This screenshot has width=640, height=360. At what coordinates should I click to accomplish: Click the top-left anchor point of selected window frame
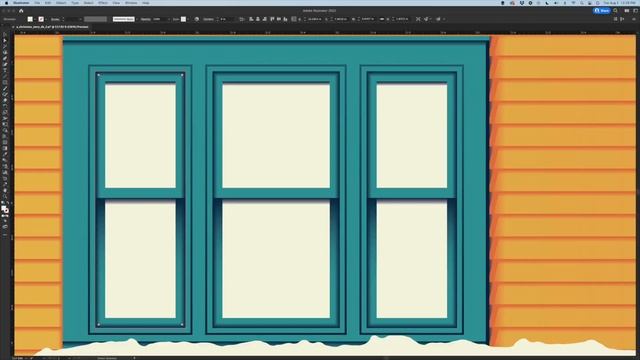[98, 75]
